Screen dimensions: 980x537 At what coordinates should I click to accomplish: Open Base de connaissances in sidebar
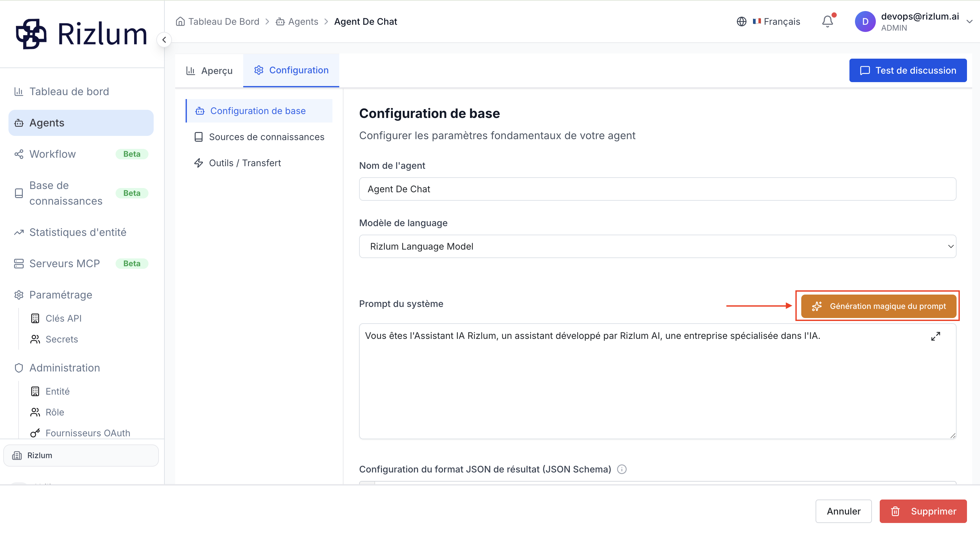(x=81, y=193)
